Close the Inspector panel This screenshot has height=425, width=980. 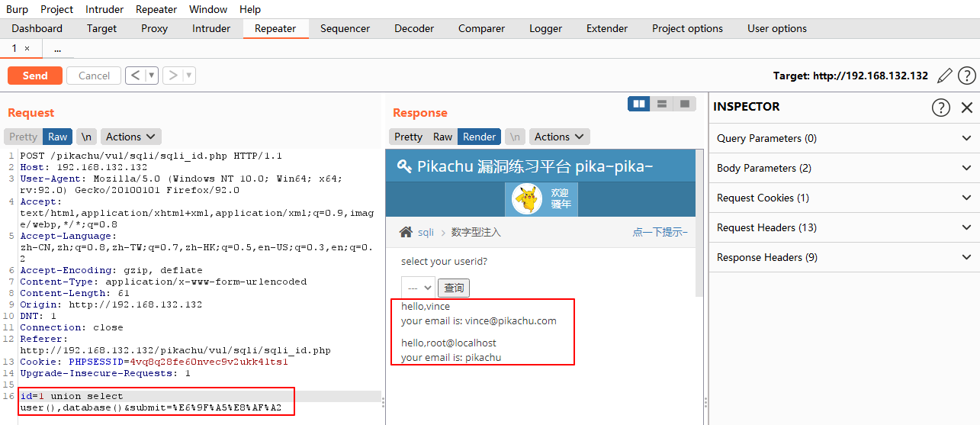967,108
